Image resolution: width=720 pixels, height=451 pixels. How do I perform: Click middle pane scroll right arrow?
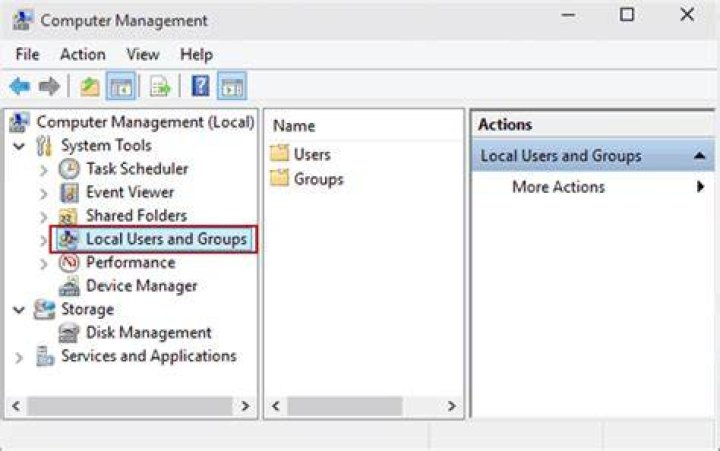point(451,406)
